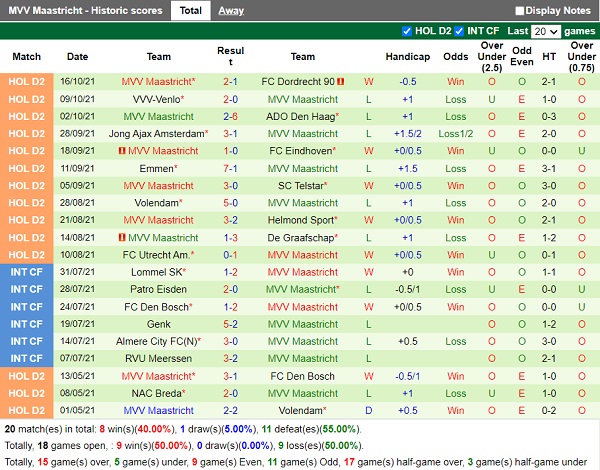600x470 pixels.
Task: Select handicap +0 on Lommel SK row
Action: coord(408,272)
